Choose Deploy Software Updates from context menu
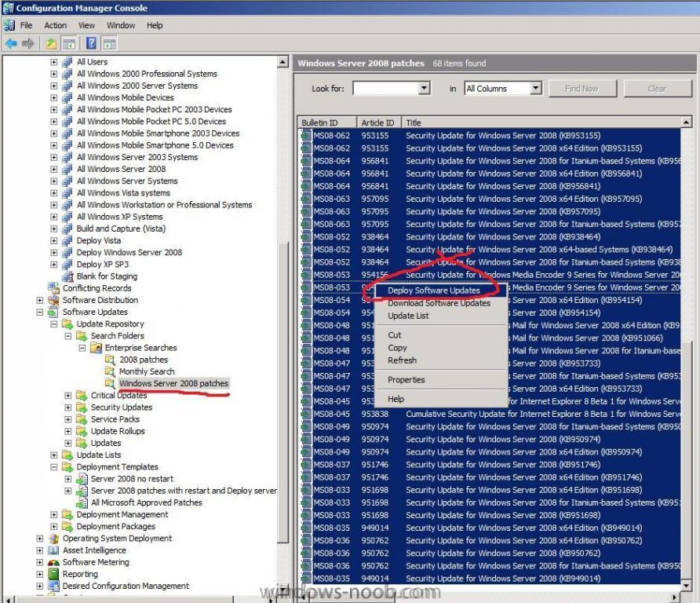This screenshot has height=603, width=700. [440, 291]
